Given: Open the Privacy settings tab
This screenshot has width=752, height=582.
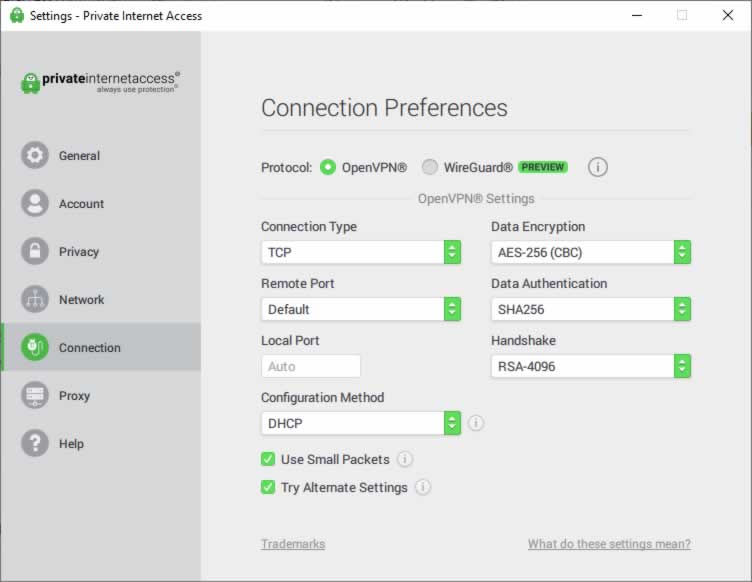Looking at the screenshot, I should coord(101,251).
